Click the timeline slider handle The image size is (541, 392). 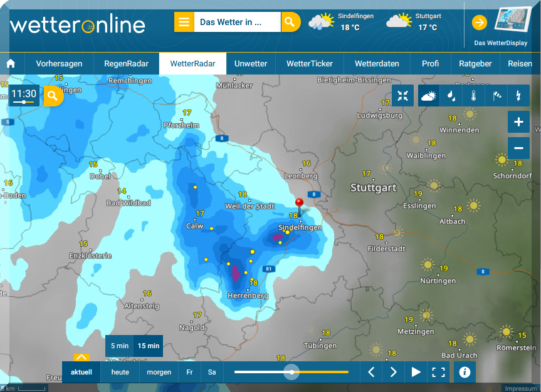292,372
